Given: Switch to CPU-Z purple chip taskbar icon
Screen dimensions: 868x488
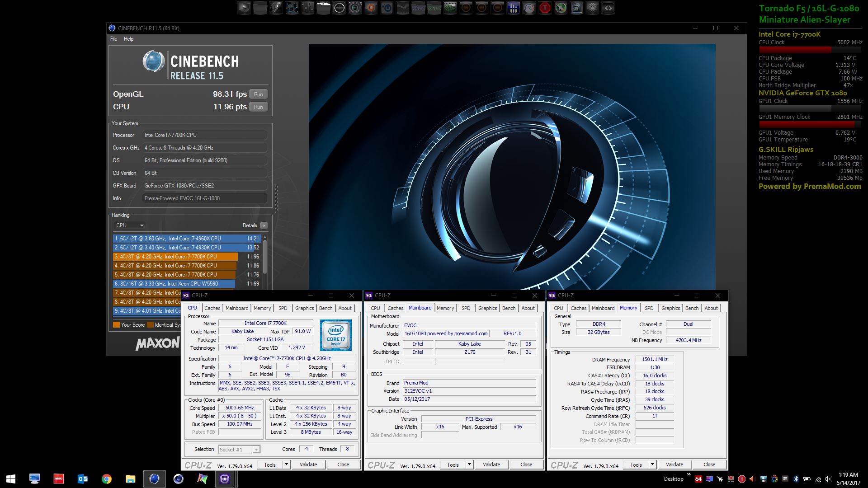Looking at the screenshot, I should [x=225, y=479].
